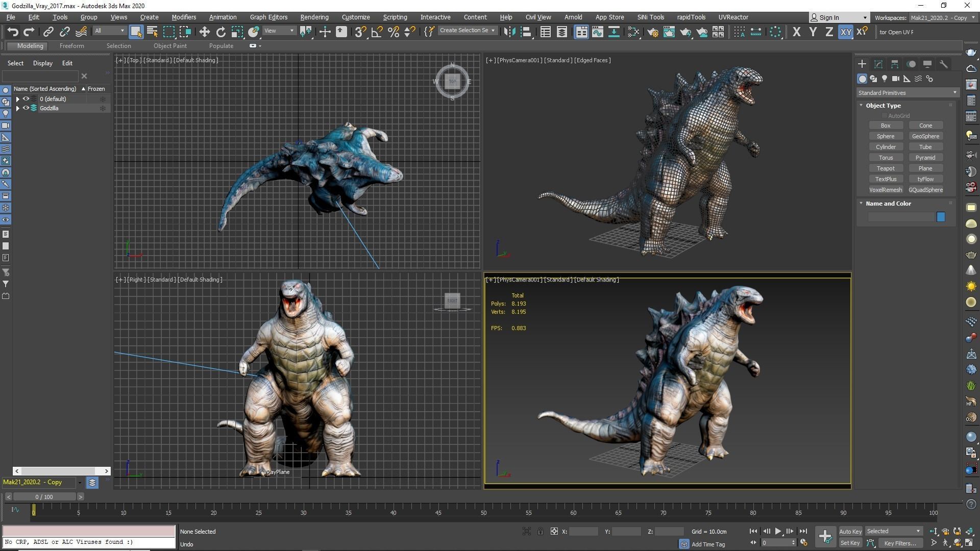Toggle Percent Snap icon
The height and width of the screenshot is (551, 980).
(394, 32)
